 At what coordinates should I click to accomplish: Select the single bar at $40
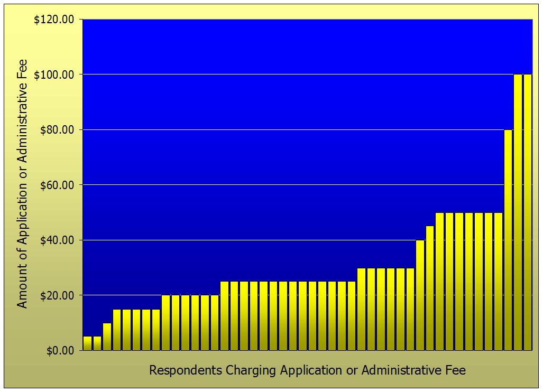point(420,295)
